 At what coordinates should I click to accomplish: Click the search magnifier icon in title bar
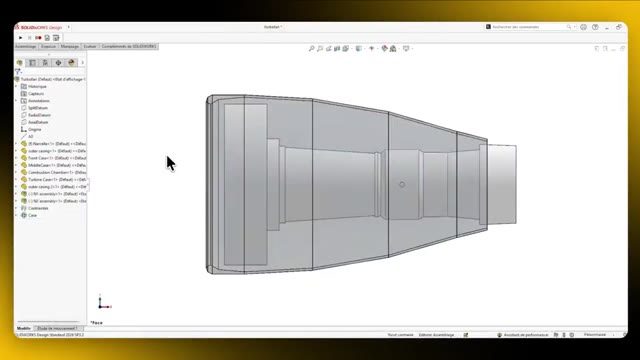pyautogui.click(x=569, y=27)
